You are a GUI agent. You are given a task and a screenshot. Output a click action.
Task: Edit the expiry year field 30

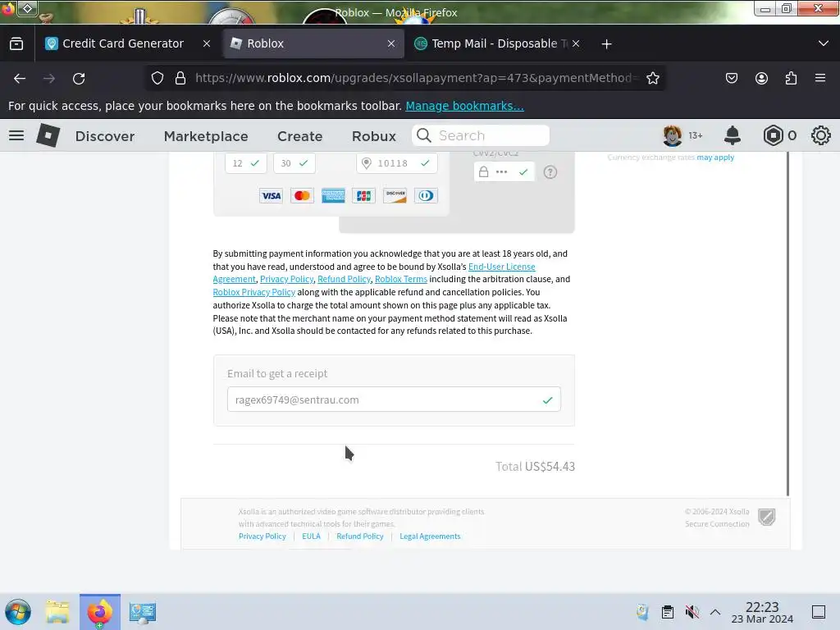pos(294,163)
